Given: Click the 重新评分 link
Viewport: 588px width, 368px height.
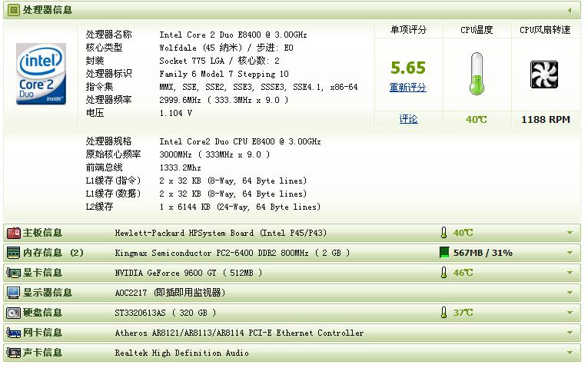Looking at the screenshot, I should [x=408, y=88].
